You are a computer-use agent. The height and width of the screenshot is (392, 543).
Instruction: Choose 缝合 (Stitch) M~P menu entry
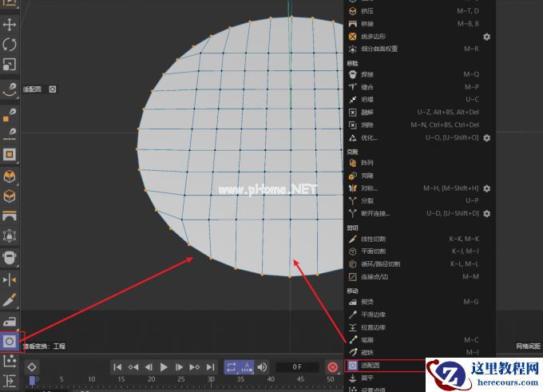coord(419,87)
